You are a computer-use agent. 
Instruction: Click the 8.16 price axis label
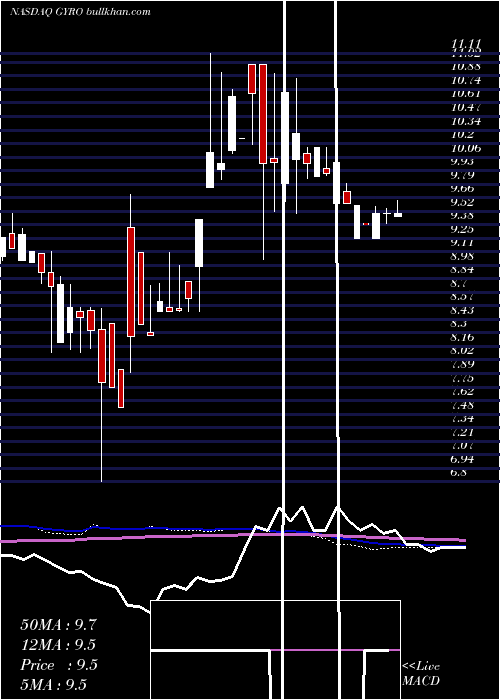(462, 337)
